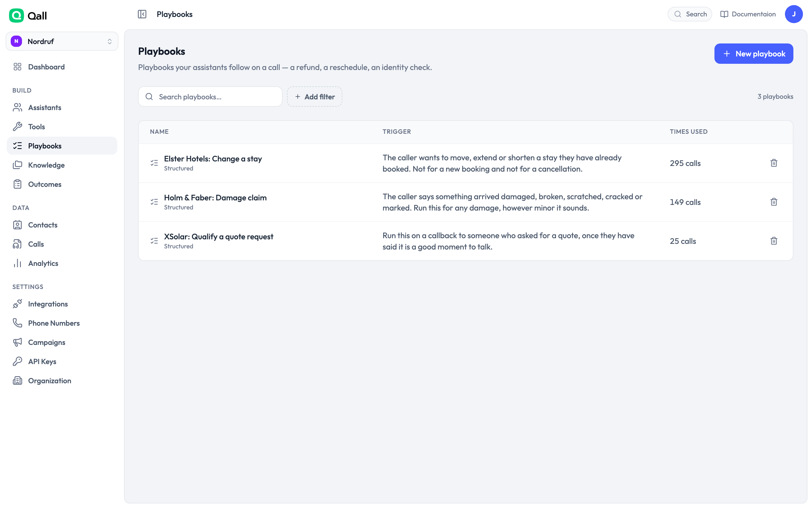Click the API Keys key icon
The height and width of the screenshot is (508, 812).
(17, 361)
